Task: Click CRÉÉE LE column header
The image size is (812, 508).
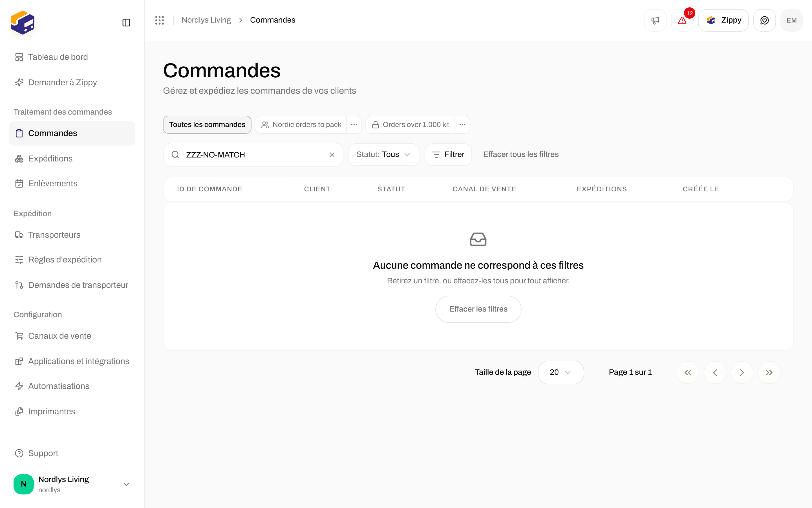Action: click(701, 189)
